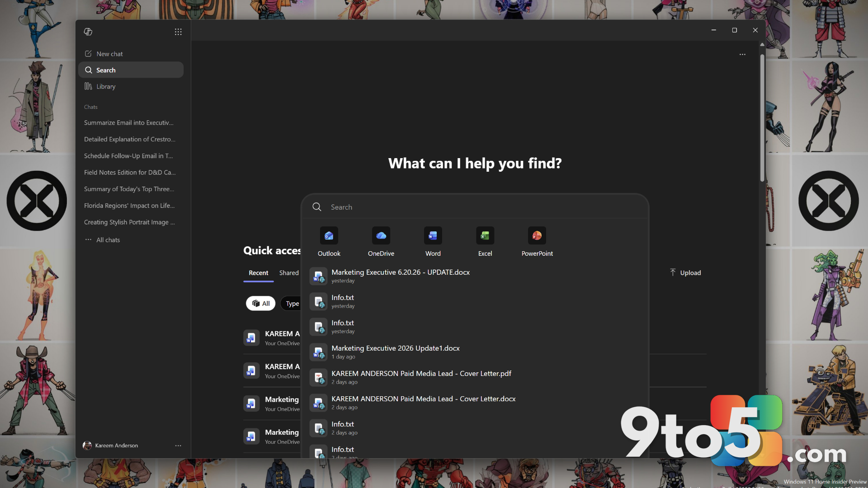
Task: Click Kareem Anderson profile avatar
Action: coord(87,446)
